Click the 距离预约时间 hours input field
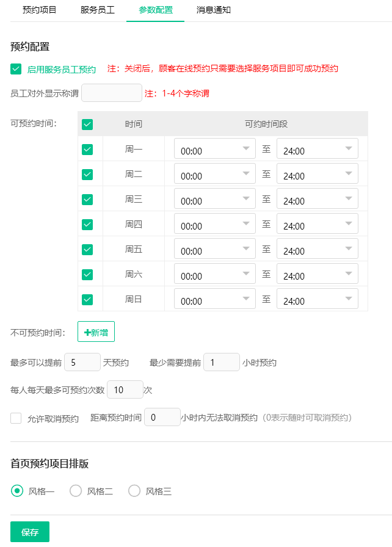 pyautogui.click(x=162, y=417)
